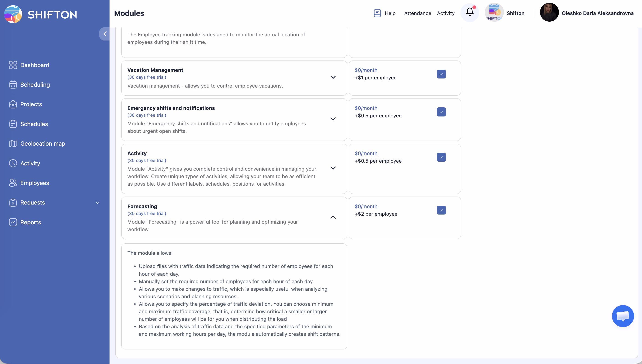Disable the Forecasting module checkbox
Image resolution: width=642 pixels, height=364 pixels.
(441, 210)
